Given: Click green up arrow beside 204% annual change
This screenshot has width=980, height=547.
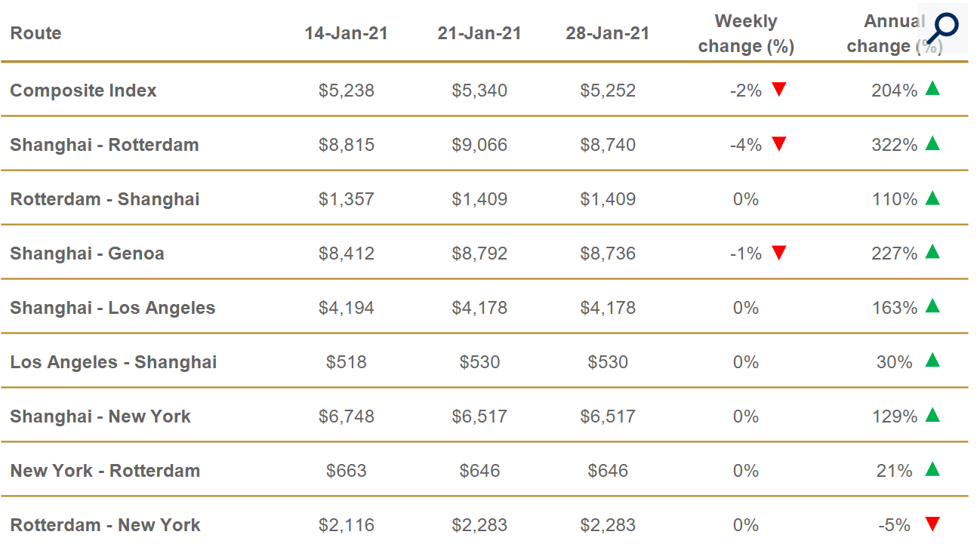Looking at the screenshot, I should pos(932,89).
